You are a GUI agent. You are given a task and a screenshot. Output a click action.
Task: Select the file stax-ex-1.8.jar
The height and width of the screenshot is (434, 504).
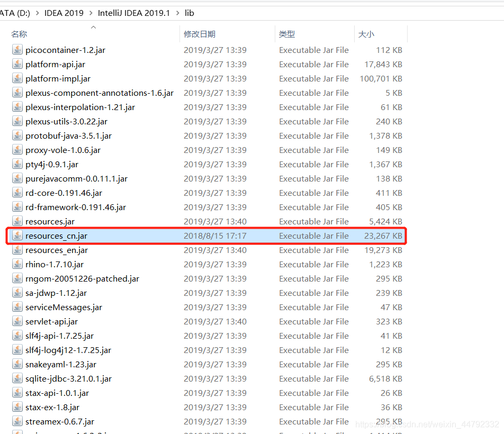coord(52,408)
